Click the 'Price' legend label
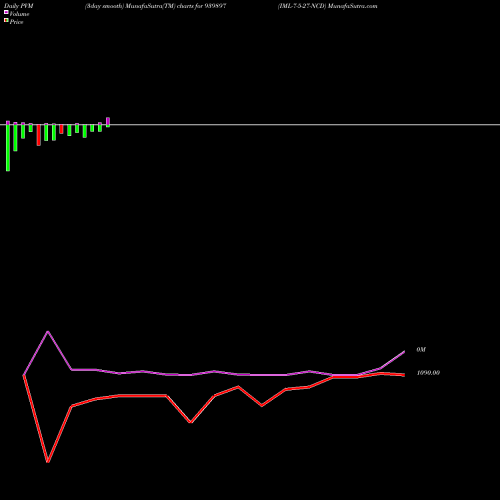Screen dimensions: 500x500 pos(16,22)
